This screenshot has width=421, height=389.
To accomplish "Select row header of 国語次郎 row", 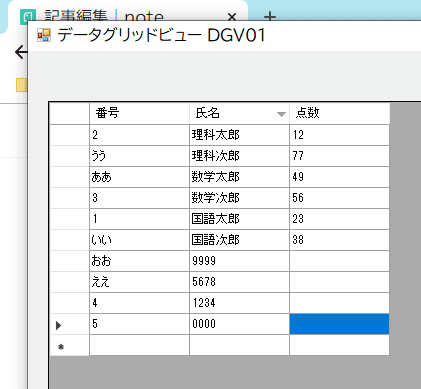I will [x=69, y=240].
